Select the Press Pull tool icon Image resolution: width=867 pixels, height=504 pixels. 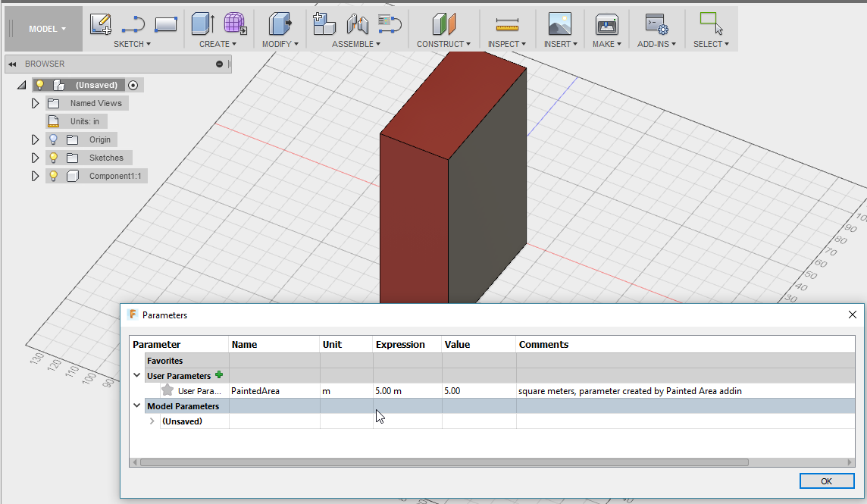(x=280, y=24)
